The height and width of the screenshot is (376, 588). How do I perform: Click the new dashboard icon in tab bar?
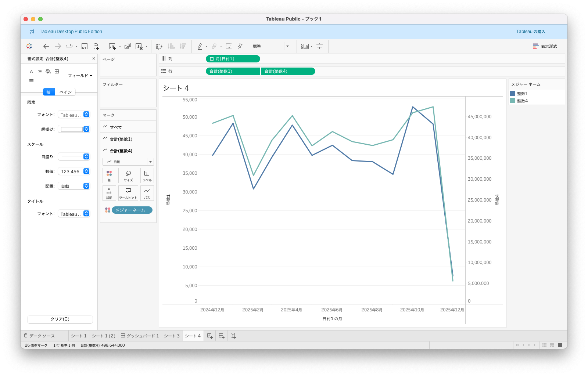click(x=221, y=336)
